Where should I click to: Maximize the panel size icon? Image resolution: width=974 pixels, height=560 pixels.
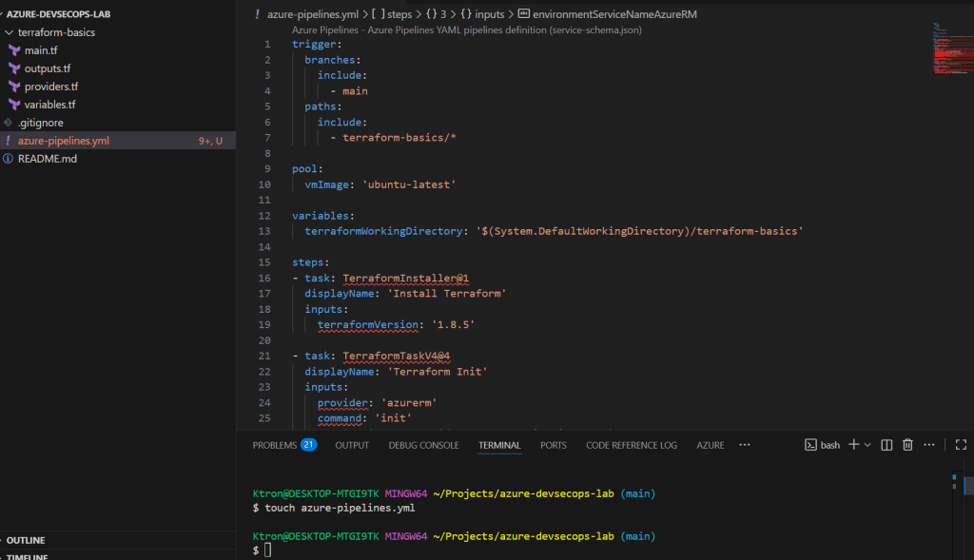click(x=961, y=445)
